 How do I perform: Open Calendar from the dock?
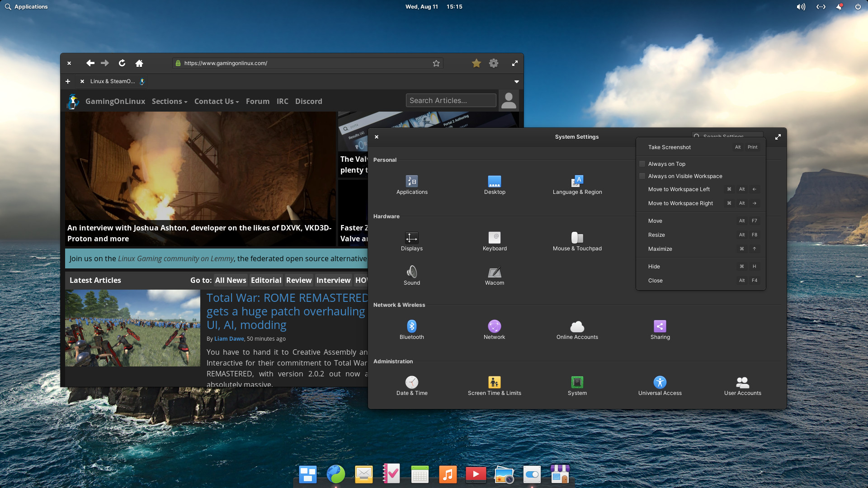click(x=420, y=474)
